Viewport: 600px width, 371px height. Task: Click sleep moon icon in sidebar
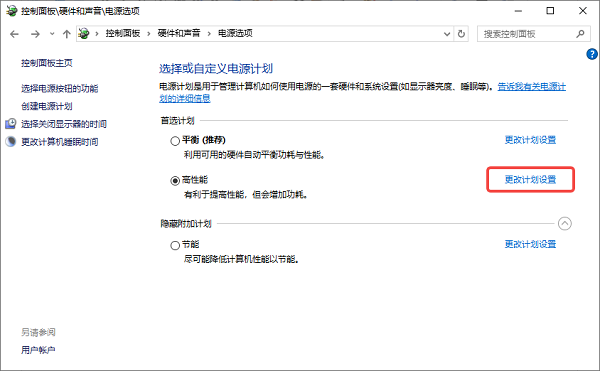(x=11, y=142)
